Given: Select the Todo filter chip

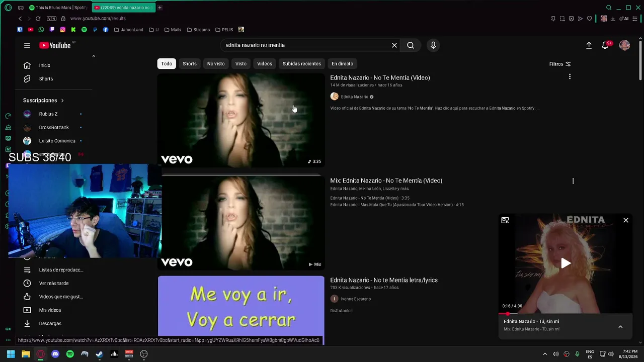Looking at the screenshot, I should (x=167, y=64).
